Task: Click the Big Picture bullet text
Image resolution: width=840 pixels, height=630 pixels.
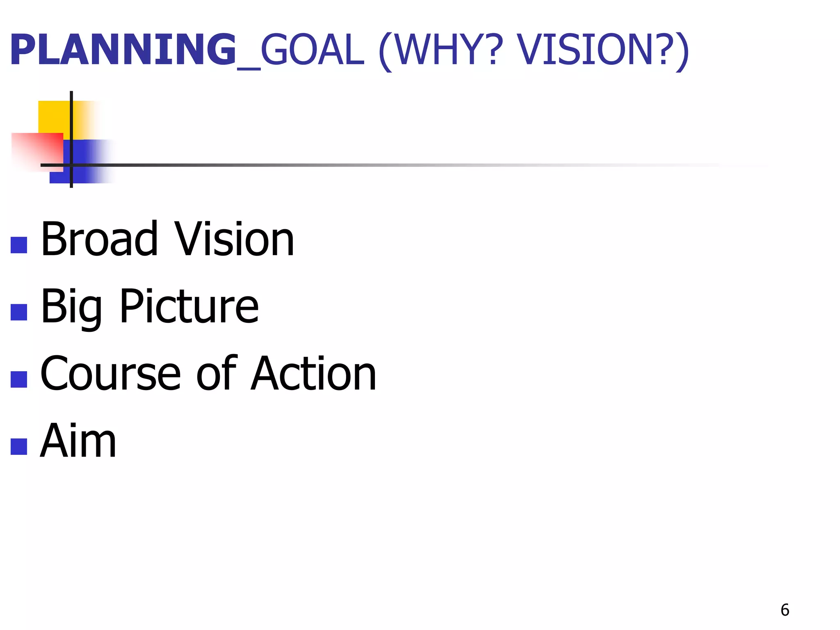Action: click(x=150, y=306)
